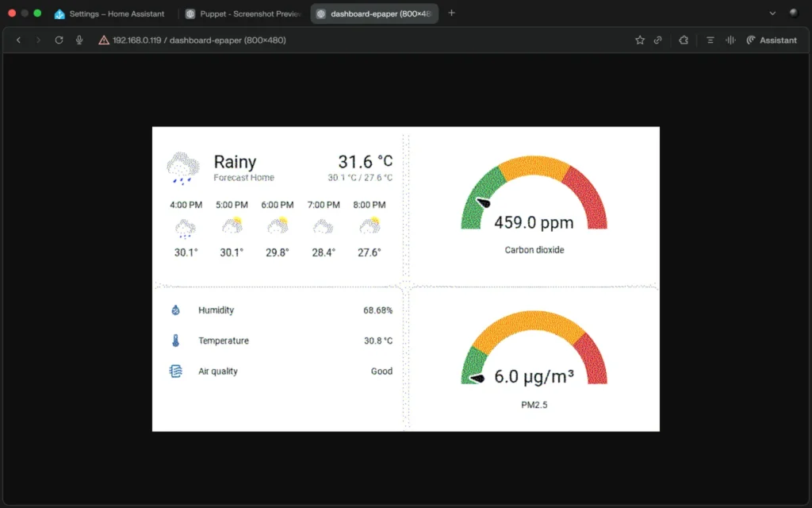
Task: Click the 31.6 °C current temperature
Action: 365,161
